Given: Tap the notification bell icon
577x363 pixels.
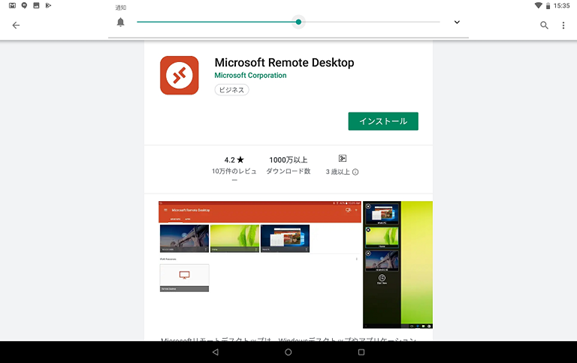Looking at the screenshot, I should (x=120, y=22).
